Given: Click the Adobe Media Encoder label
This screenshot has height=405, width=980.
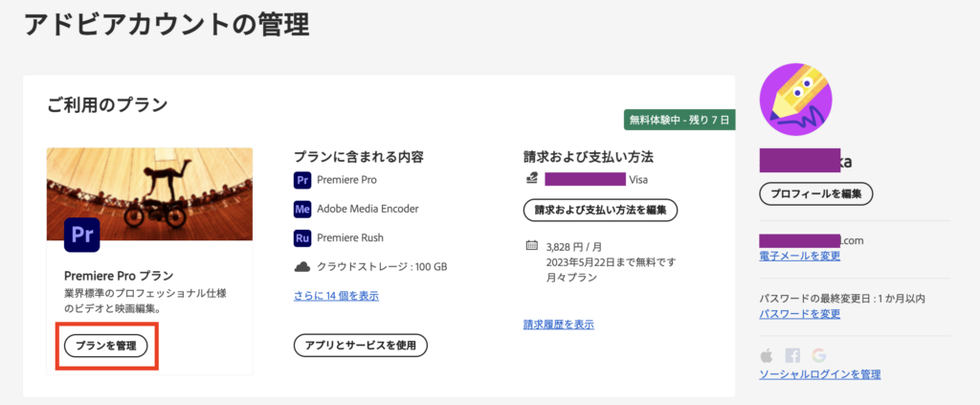Looking at the screenshot, I should point(367,209).
